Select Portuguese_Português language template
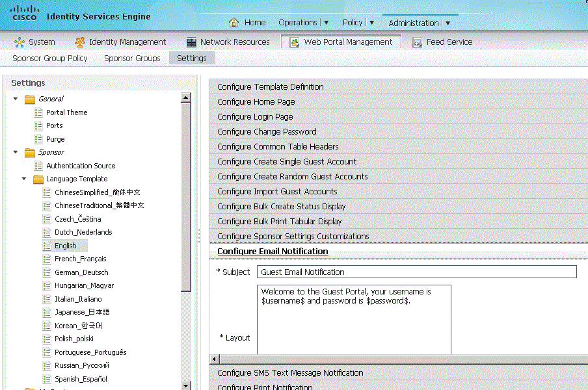 pos(90,352)
